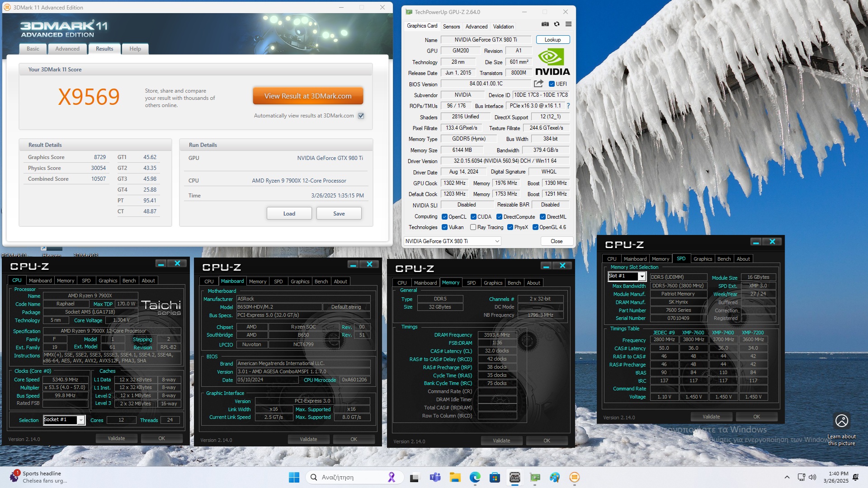The width and height of the screenshot is (868, 488).
Task: Enable the Ray Tracing checkbox
Action: (473, 227)
